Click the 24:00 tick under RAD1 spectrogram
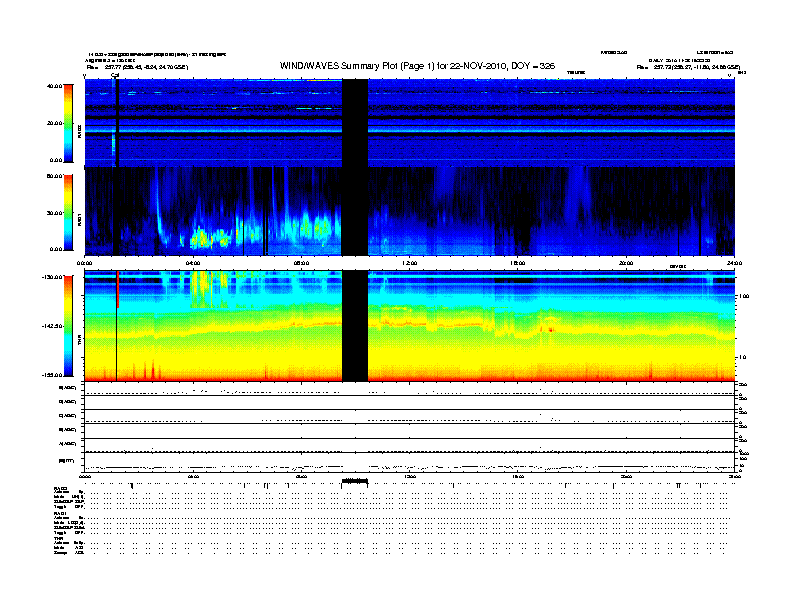This screenshot has width=792, height=612. 734,263
